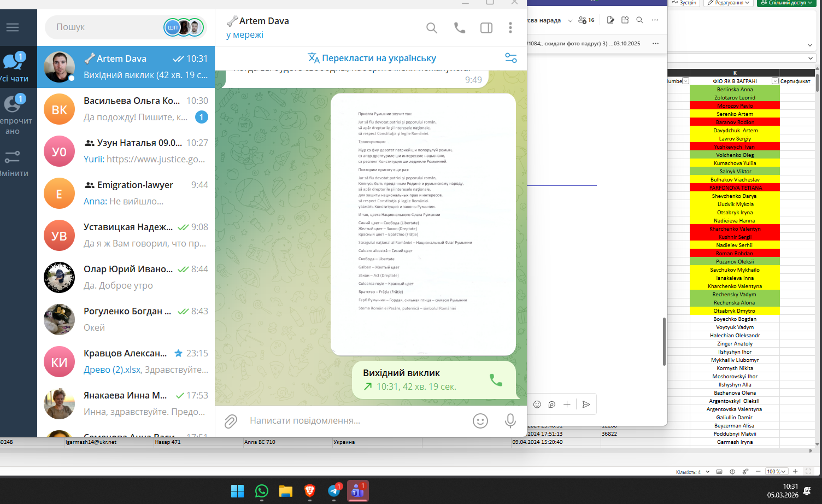
Task: Toggle Telegram right sidebar panel icon
Action: [x=486, y=28]
